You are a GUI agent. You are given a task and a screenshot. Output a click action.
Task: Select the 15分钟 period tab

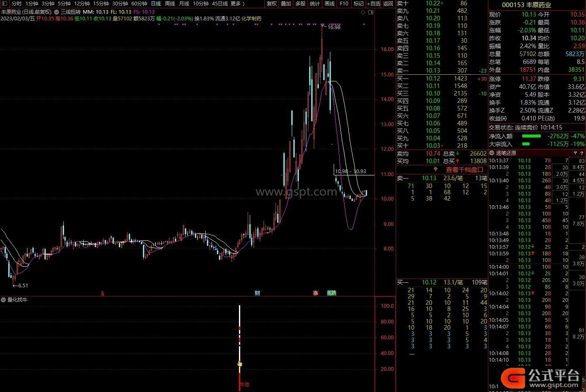point(101,3)
